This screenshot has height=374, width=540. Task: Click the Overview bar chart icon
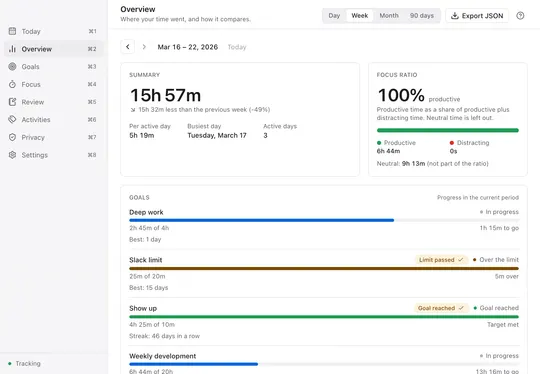pyautogui.click(x=12, y=49)
